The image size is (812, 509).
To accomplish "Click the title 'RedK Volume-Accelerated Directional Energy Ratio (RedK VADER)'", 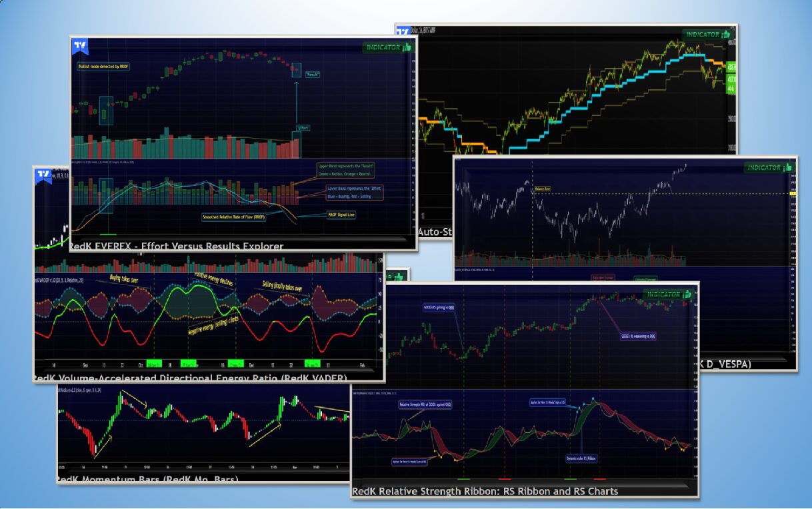I will [191, 378].
